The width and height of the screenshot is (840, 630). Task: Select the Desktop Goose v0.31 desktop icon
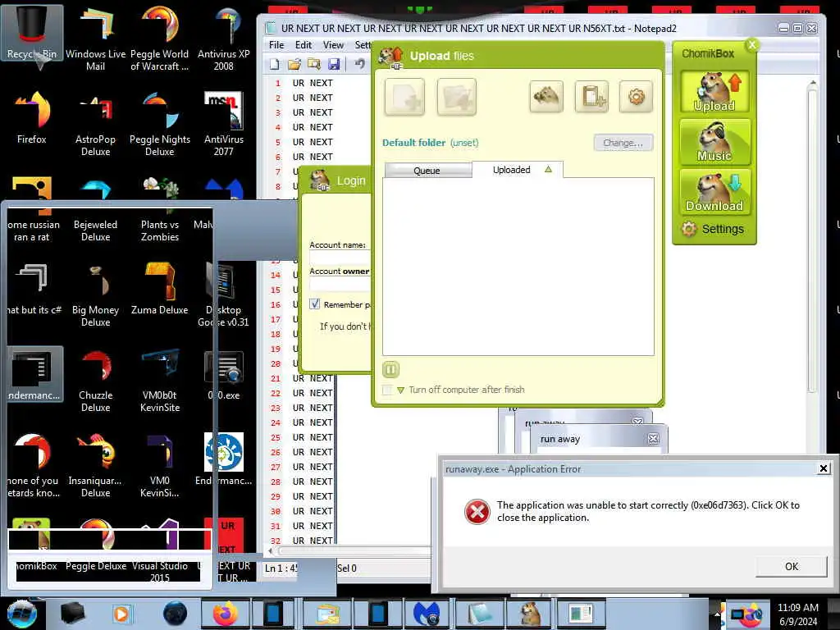click(x=223, y=294)
